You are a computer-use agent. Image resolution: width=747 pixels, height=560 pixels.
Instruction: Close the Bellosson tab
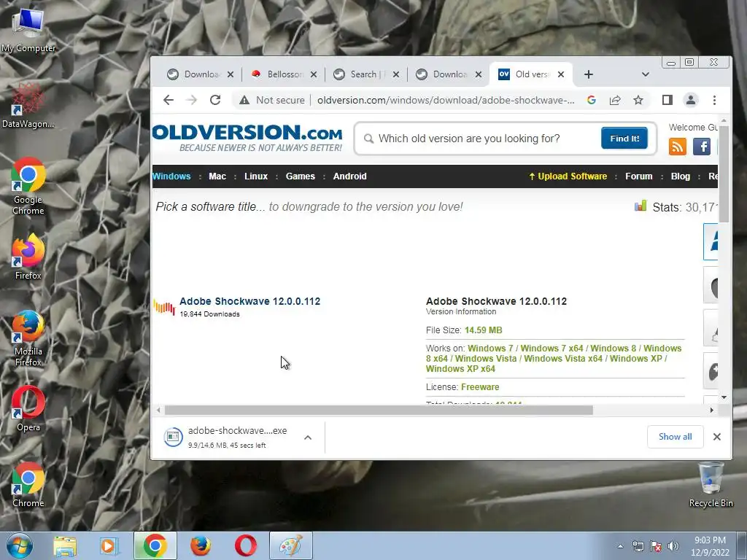pyautogui.click(x=314, y=74)
